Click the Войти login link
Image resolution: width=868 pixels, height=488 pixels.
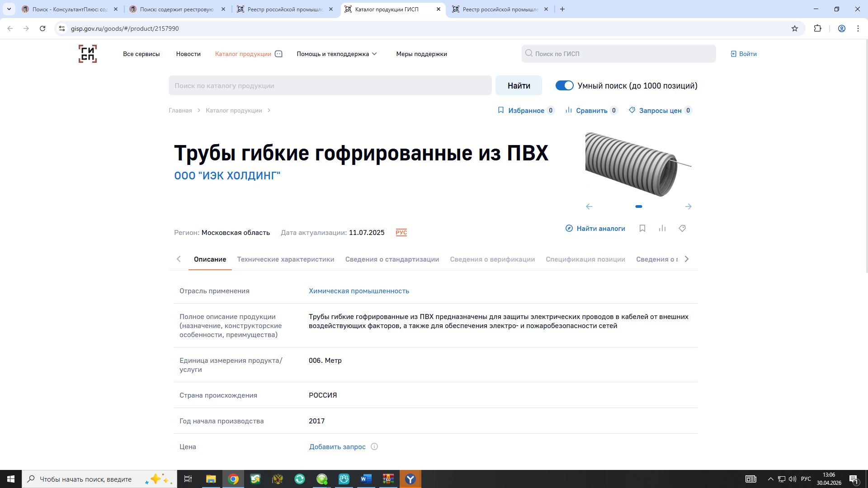(x=744, y=54)
